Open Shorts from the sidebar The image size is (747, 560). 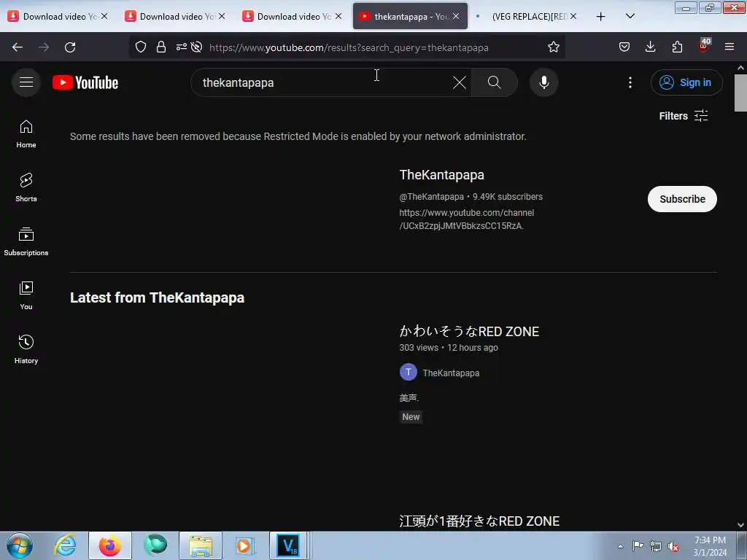click(26, 187)
